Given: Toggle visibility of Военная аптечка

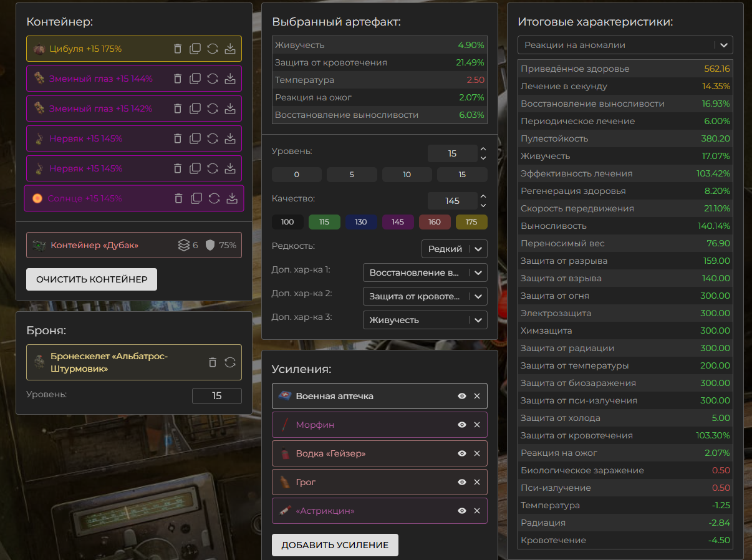Looking at the screenshot, I should tap(462, 396).
